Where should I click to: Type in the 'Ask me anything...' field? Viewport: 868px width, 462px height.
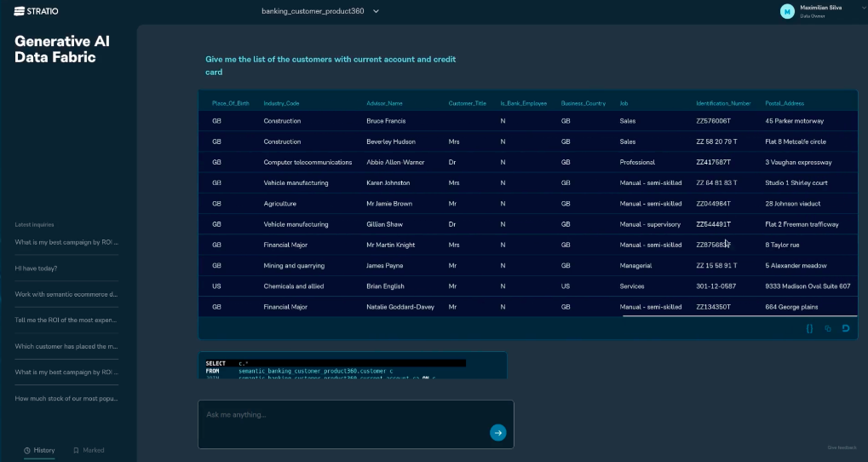(341, 415)
